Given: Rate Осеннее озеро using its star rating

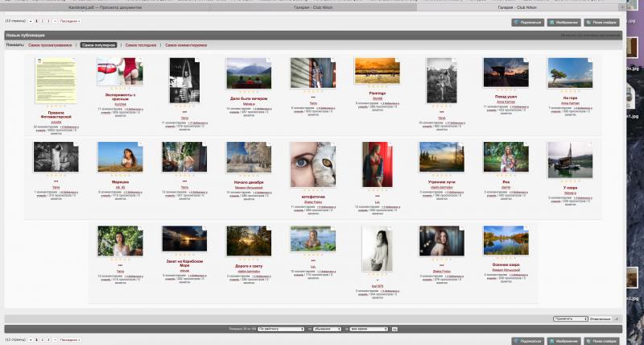Looking at the screenshot, I should pos(506,259).
